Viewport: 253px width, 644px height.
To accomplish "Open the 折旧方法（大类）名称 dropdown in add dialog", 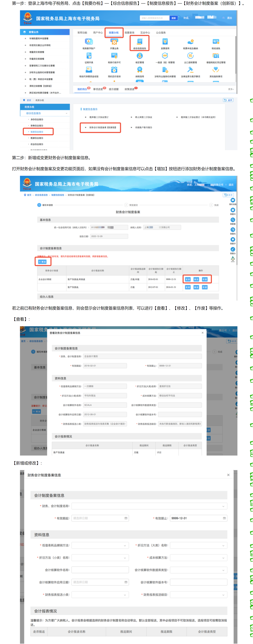I will [199, 546].
